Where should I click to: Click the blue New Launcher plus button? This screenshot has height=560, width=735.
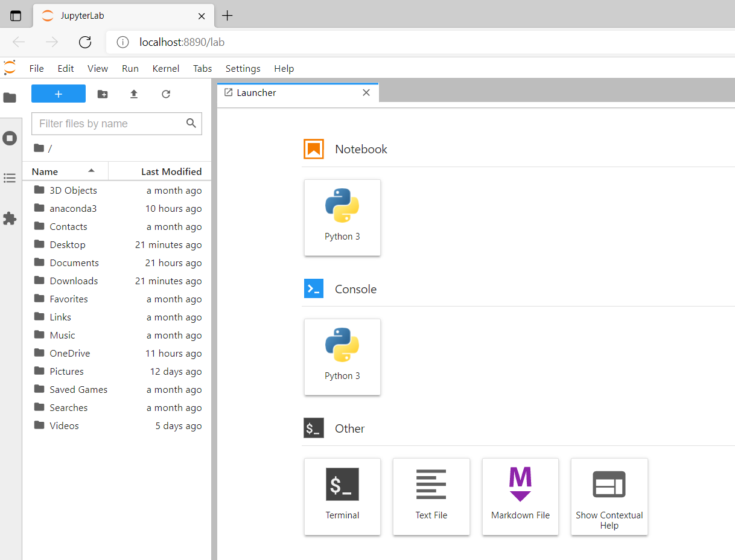coord(59,94)
